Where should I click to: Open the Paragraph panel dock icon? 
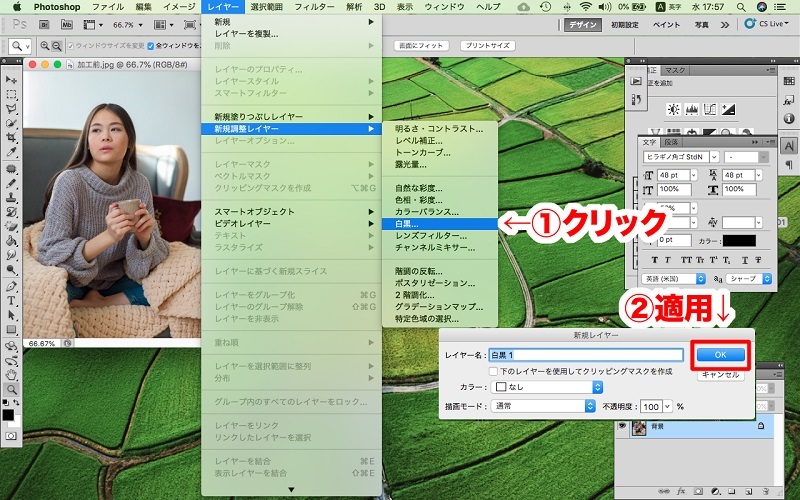[789, 164]
